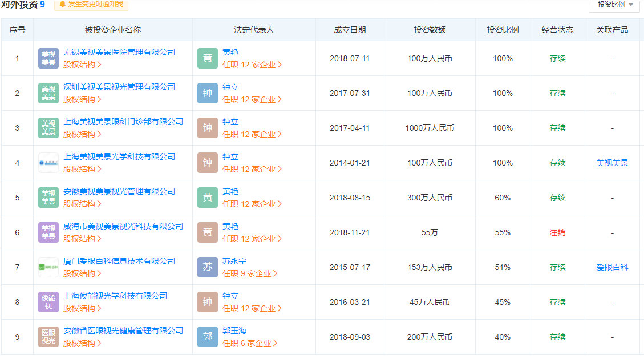Click 发生变更时通知我 notify button

point(95,5)
